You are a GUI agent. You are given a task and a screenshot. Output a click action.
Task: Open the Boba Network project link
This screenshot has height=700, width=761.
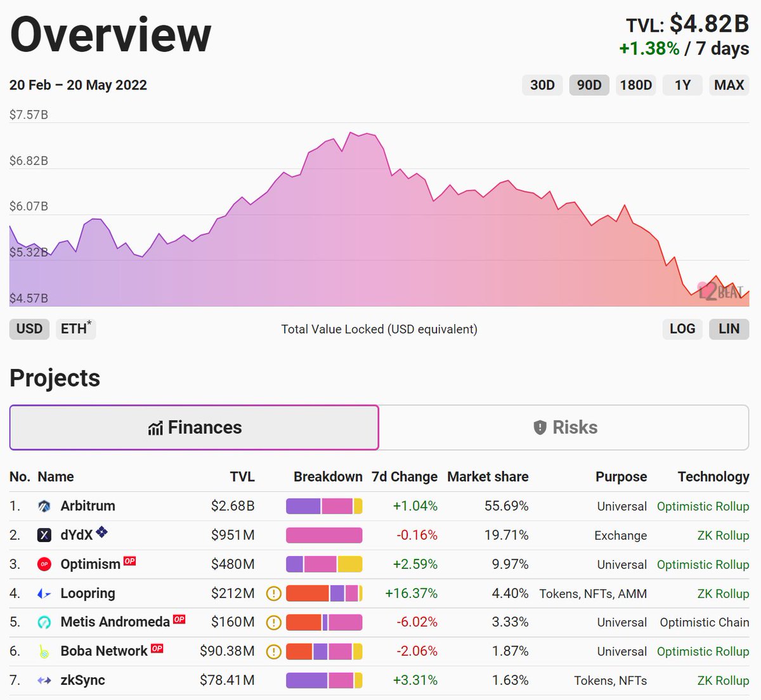[x=104, y=651]
